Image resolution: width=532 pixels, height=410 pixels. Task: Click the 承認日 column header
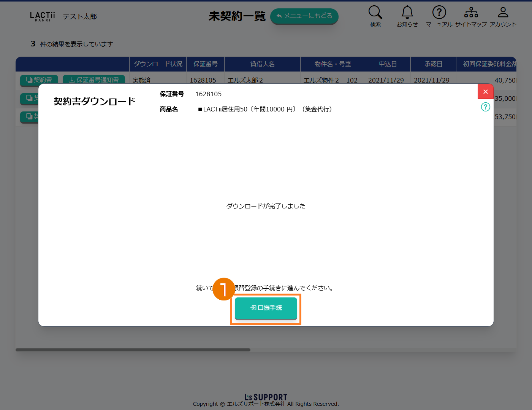click(x=433, y=64)
